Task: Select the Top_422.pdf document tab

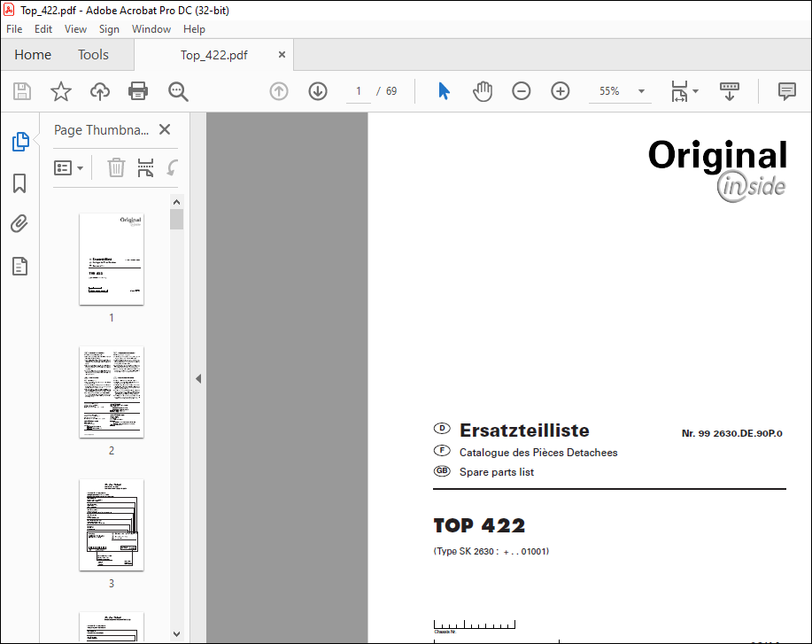Action: [214, 55]
